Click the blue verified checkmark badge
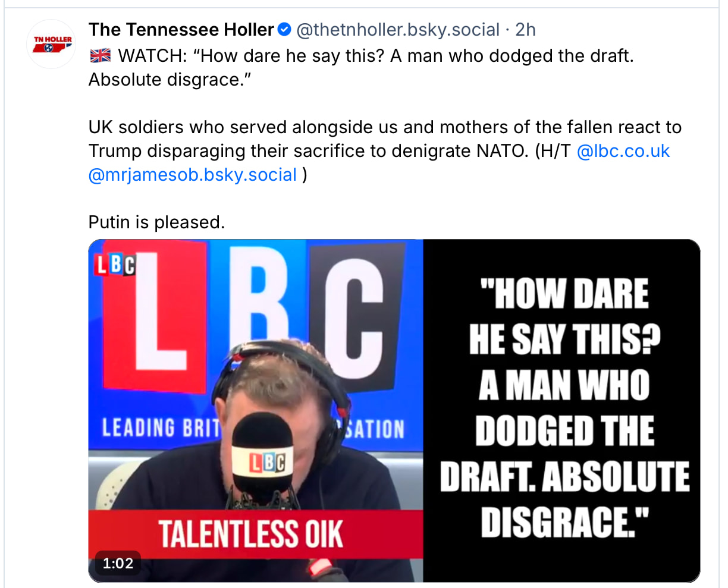The height and width of the screenshot is (588, 728). click(285, 29)
